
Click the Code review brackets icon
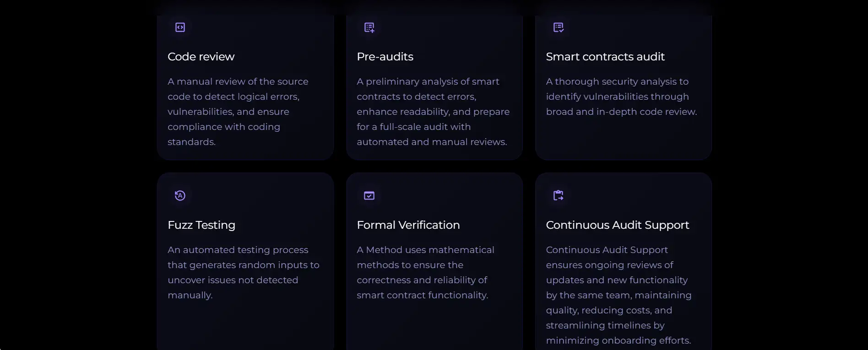tap(180, 27)
